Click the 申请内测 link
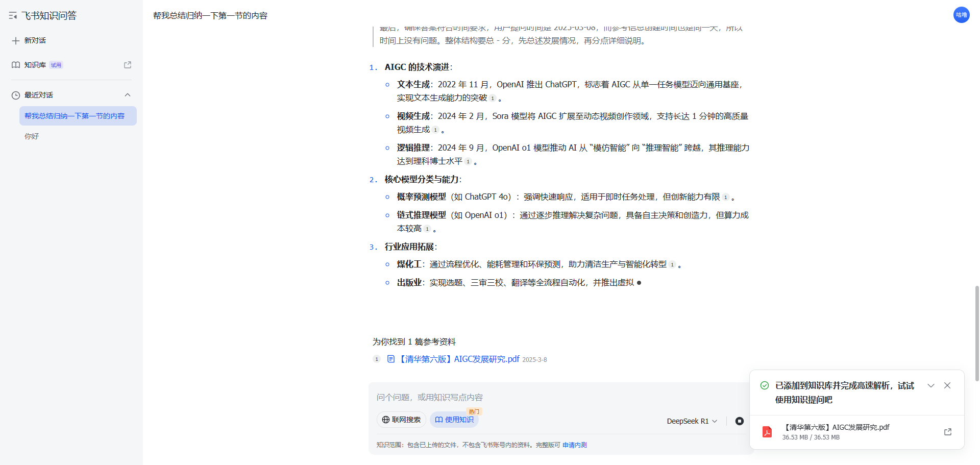 coord(574,445)
